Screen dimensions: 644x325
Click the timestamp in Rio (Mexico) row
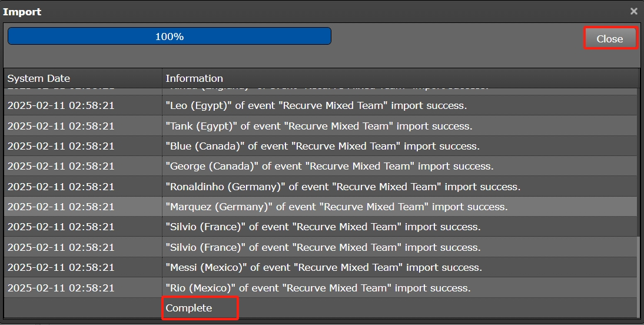coord(61,288)
